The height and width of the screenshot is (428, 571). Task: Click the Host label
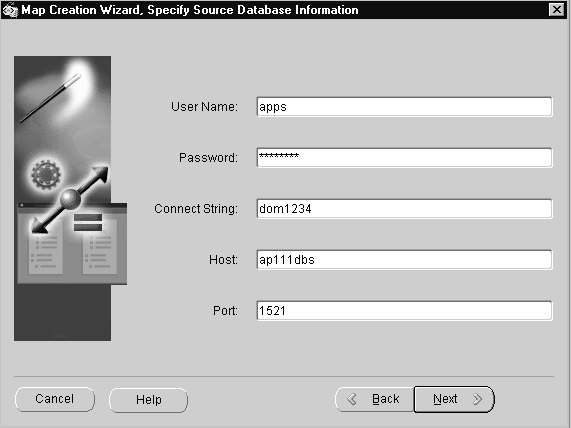(223, 260)
